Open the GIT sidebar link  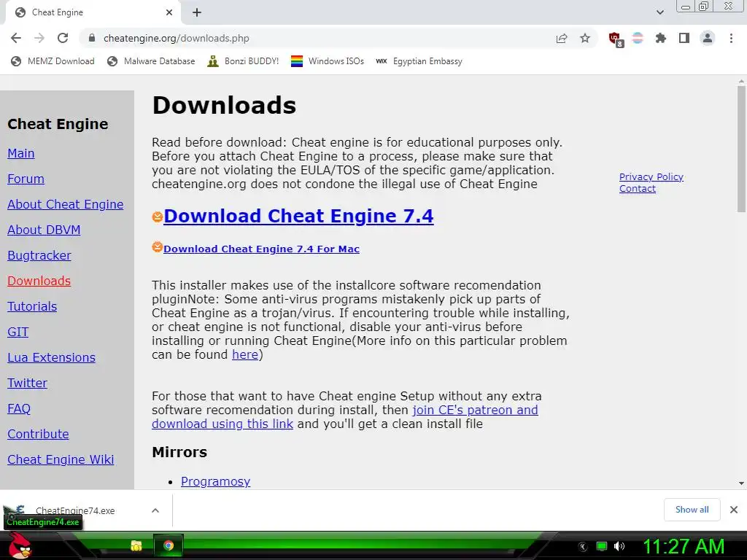(18, 332)
